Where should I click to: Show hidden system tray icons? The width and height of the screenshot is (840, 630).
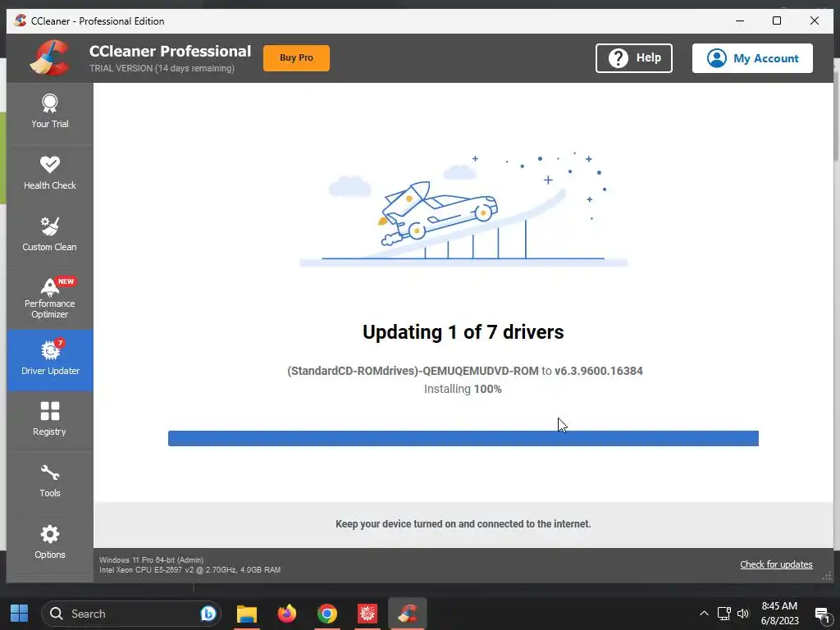[x=704, y=614]
